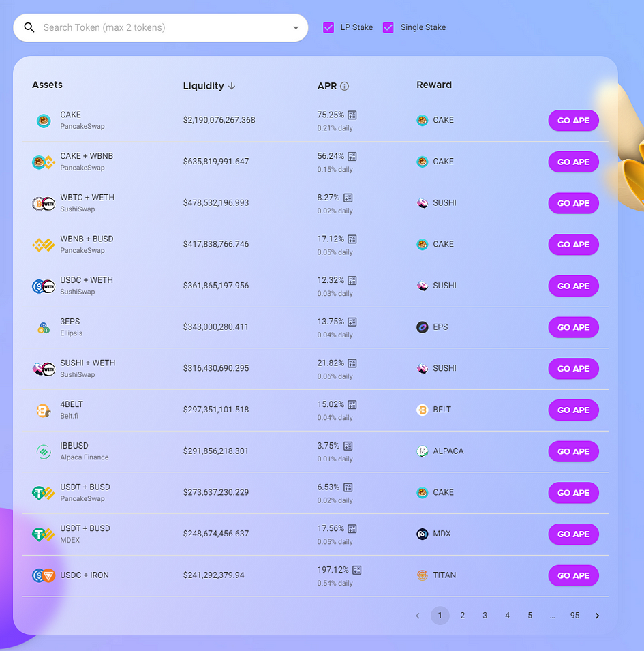Jump to page 95 in pagination
Viewport: 644px width, 651px height.
574,616
